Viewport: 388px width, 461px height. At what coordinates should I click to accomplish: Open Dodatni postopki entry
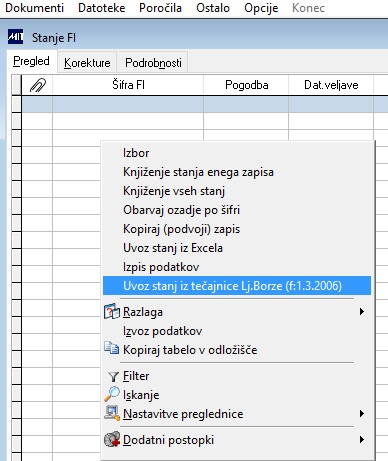[x=237, y=440]
